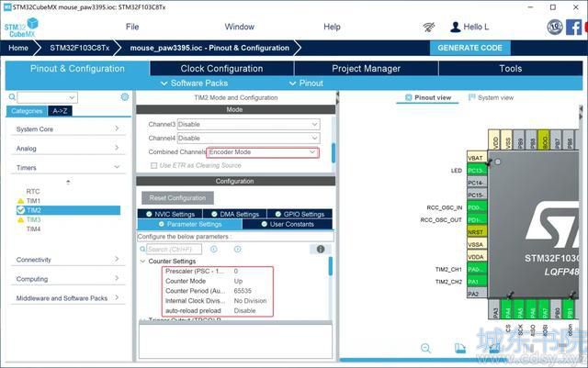The height and width of the screenshot is (368, 588).
Task: Click the search magnifier in categories panel
Action: point(12,97)
